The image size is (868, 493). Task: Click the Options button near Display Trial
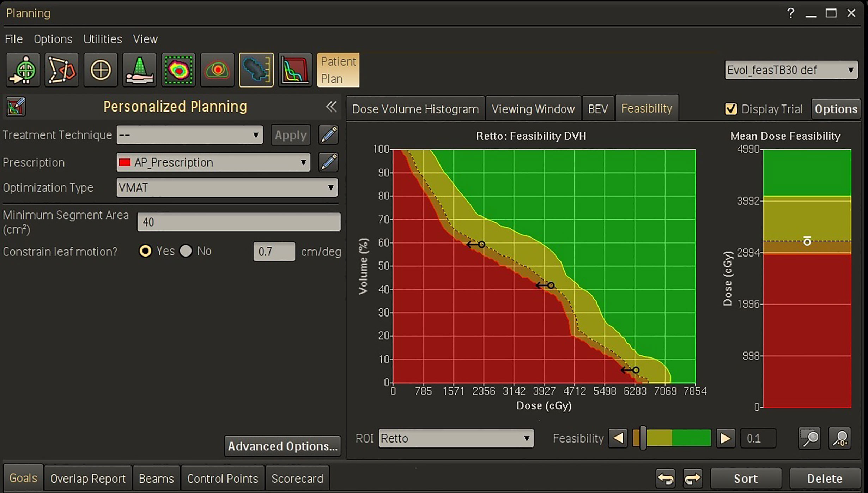point(836,109)
